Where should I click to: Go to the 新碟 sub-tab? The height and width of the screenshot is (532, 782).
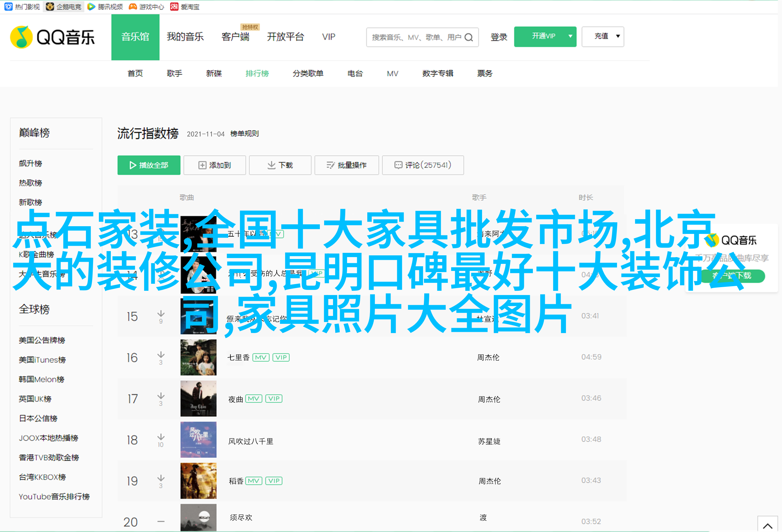click(214, 73)
